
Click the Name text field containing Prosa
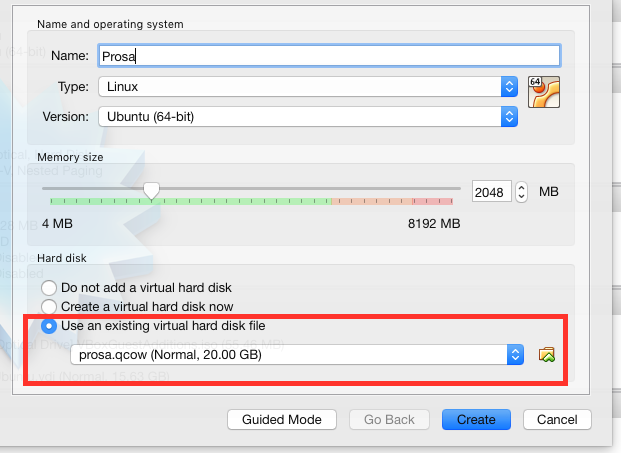click(329, 56)
